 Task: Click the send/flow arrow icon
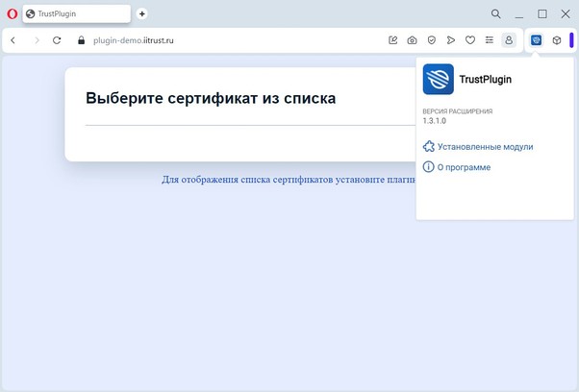click(451, 40)
